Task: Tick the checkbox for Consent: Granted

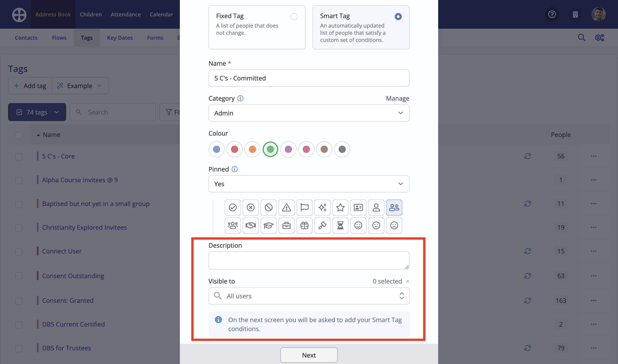Action: coord(19,301)
